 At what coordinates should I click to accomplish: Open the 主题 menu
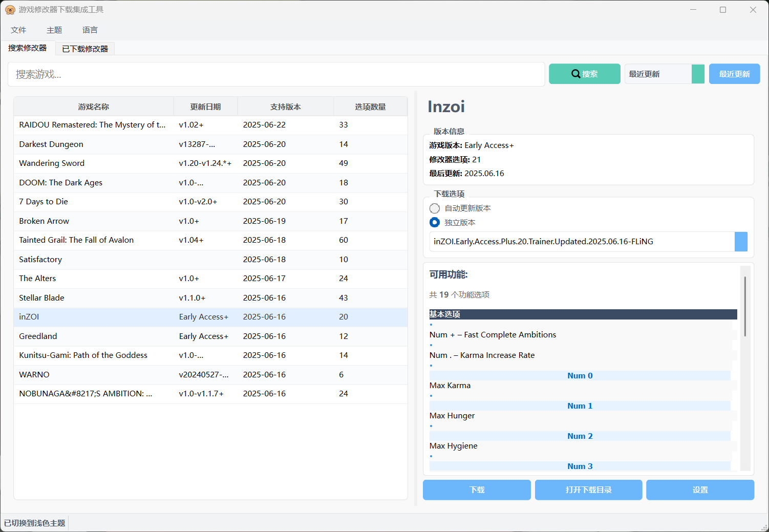tap(54, 30)
